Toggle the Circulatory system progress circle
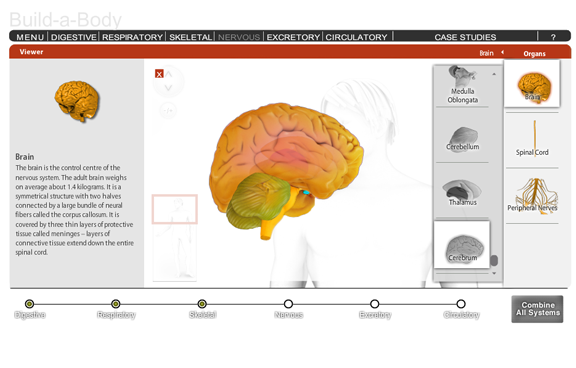 pyautogui.click(x=461, y=304)
